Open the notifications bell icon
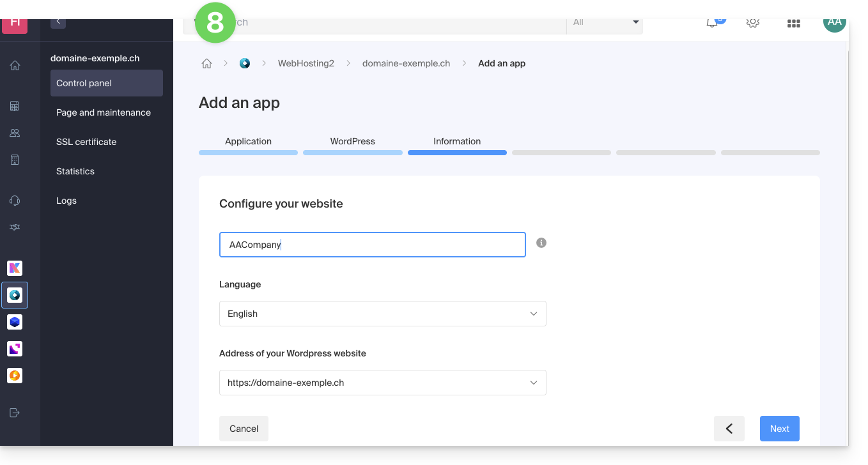The image size is (868, 465). (712, 23)
